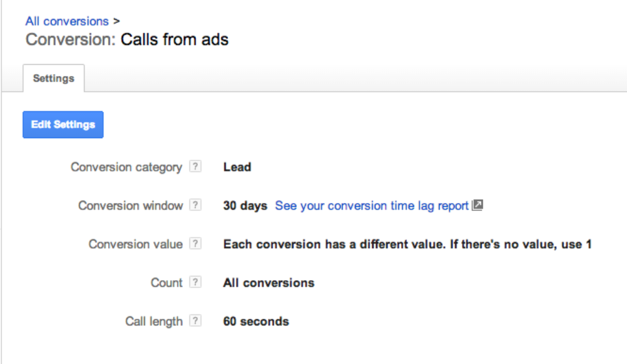Viewport: 627px width, 364px height.
Task: Select the 'All conversions' count value
Action: [x=269, y=283]
